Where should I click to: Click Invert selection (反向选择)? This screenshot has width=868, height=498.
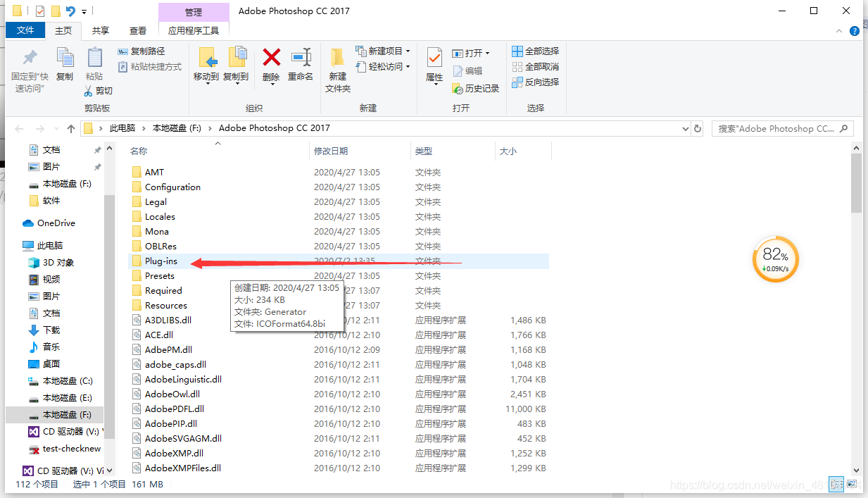point(535,82)
